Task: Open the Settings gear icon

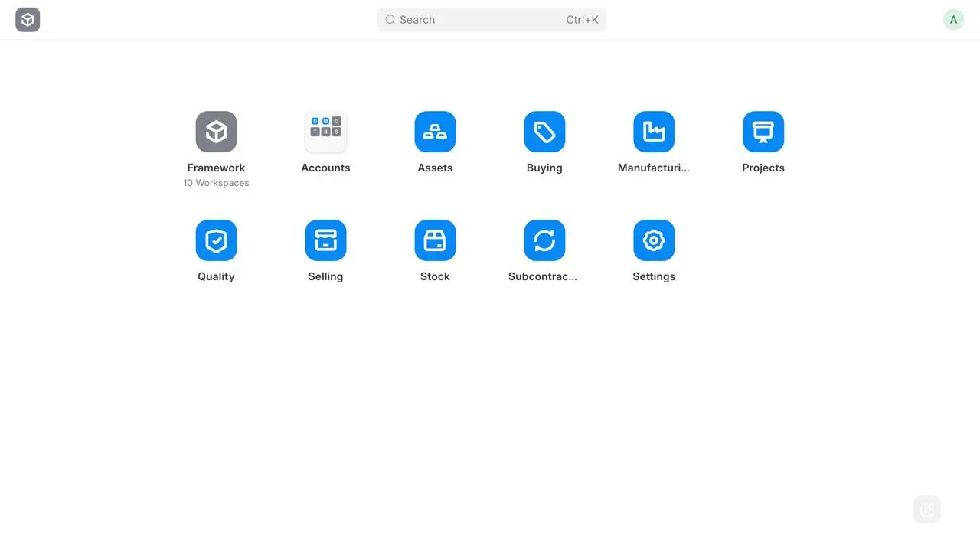Action: (x=654, y=240)
